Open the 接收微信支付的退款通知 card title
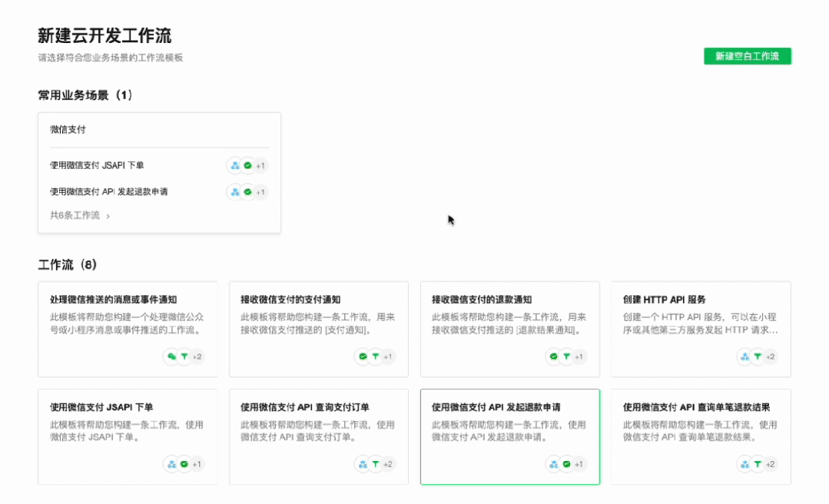 click(482, 300)
